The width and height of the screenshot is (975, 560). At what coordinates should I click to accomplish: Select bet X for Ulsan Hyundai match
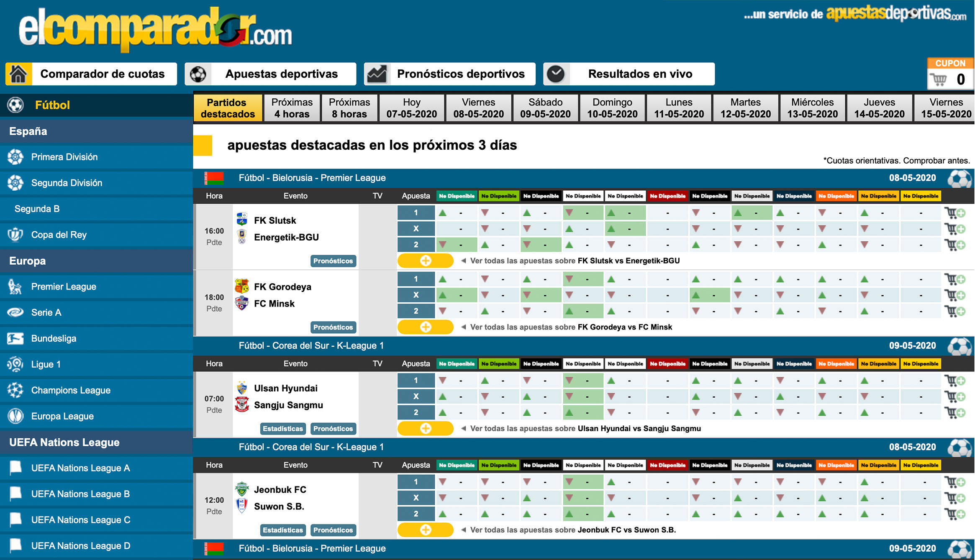[416, 396]
